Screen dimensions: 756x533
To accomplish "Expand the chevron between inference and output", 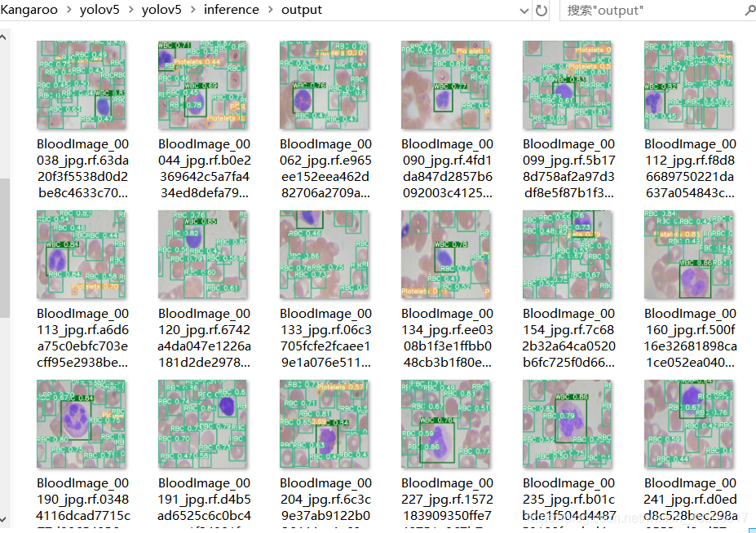I will point(270,11).
